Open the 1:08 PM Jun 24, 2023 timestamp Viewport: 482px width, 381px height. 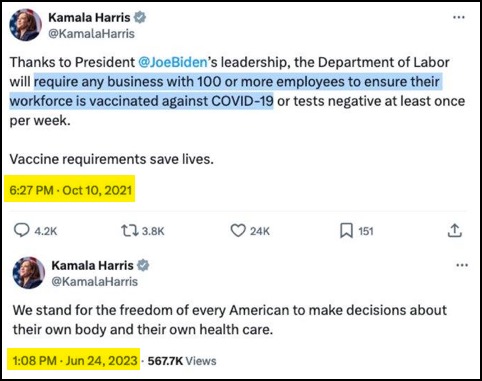click(x=75, y=361)
